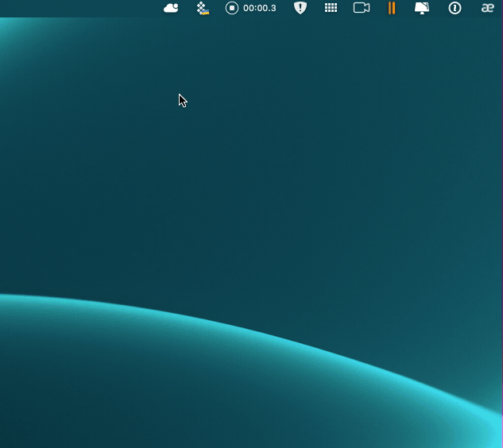The image size is (503, 448).
Task: Open the crossed-out display menu bar icon
Action: [x=422, y=8]
